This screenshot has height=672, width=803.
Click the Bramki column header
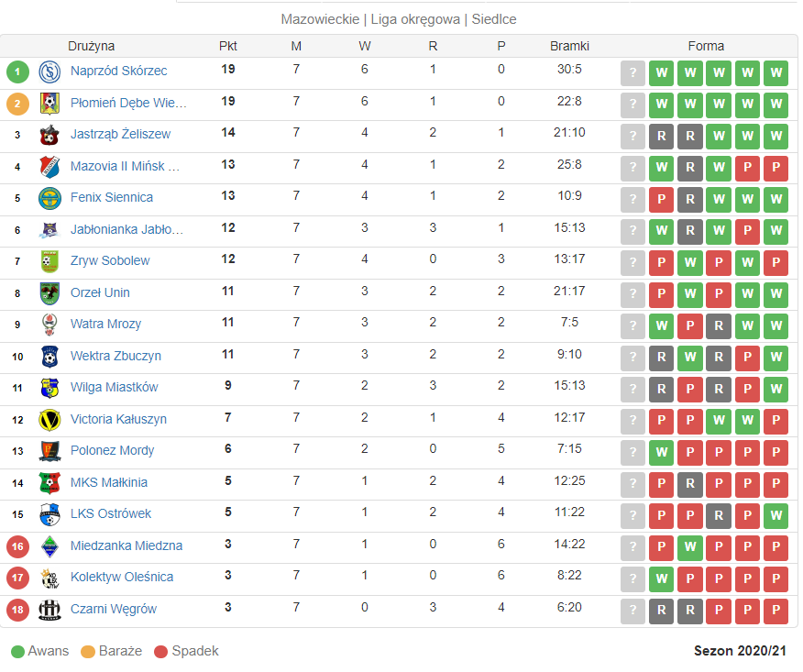[x=569, y=46]
